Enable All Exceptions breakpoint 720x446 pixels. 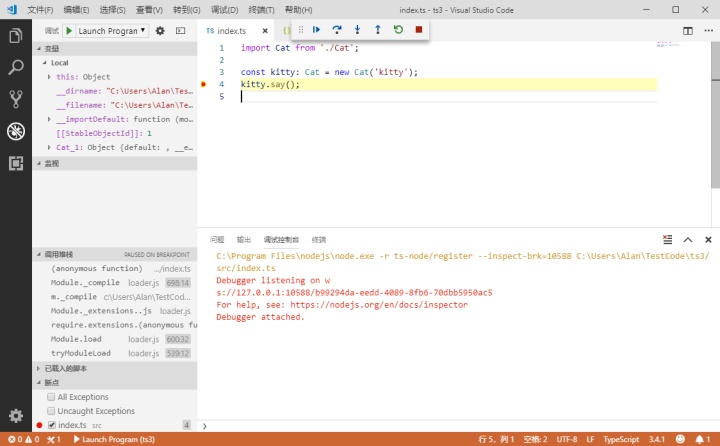tap(51, 396)
